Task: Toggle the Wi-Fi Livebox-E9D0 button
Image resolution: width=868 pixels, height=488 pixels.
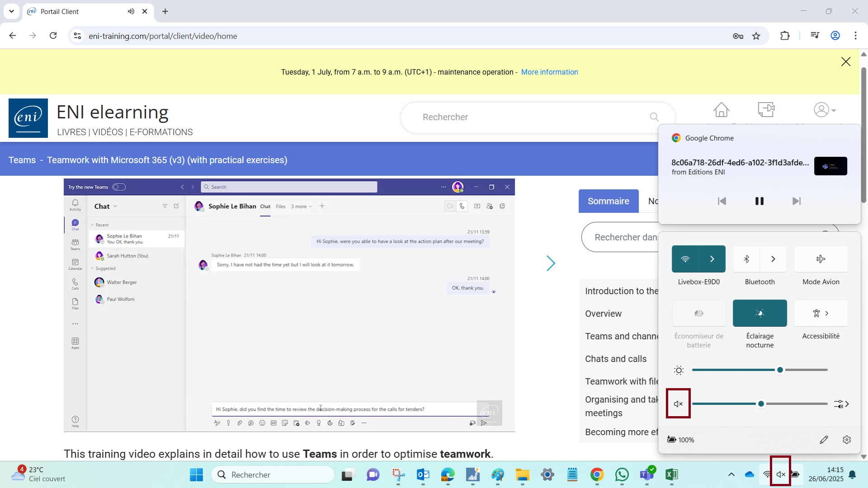Action: click(685, 259)
